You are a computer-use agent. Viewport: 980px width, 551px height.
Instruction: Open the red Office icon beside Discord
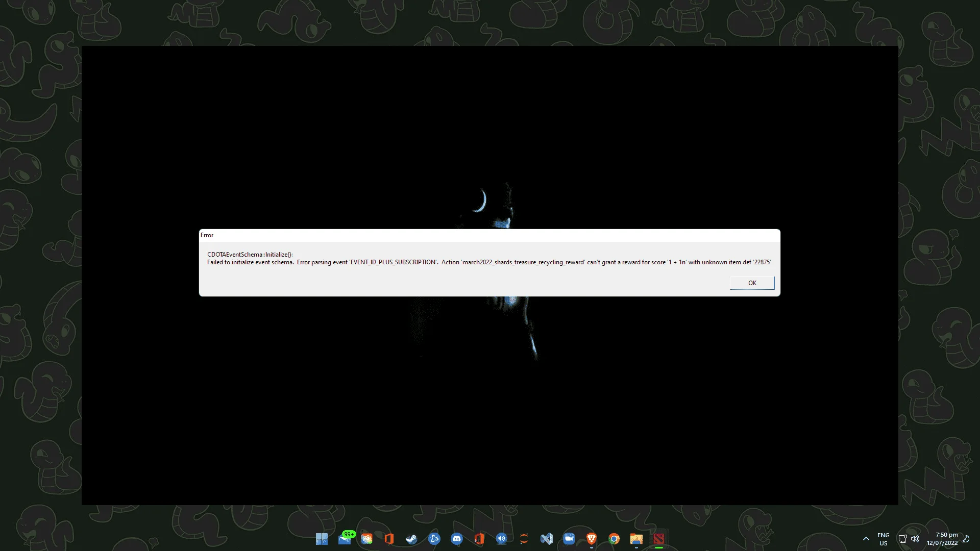coord(479,539)
